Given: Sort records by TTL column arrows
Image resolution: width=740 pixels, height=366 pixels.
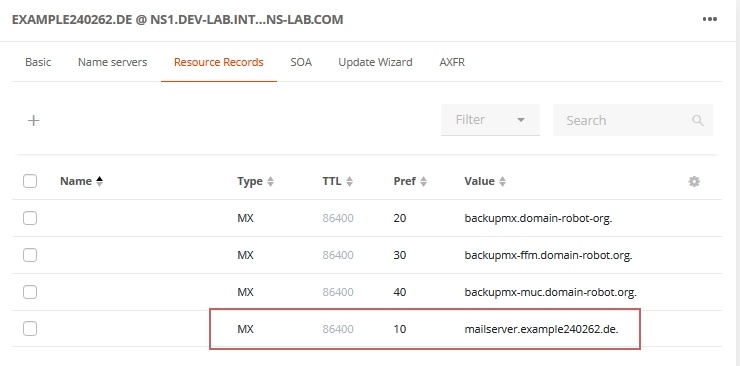Looking at the screenshot, I should click(x=349, y=182).
